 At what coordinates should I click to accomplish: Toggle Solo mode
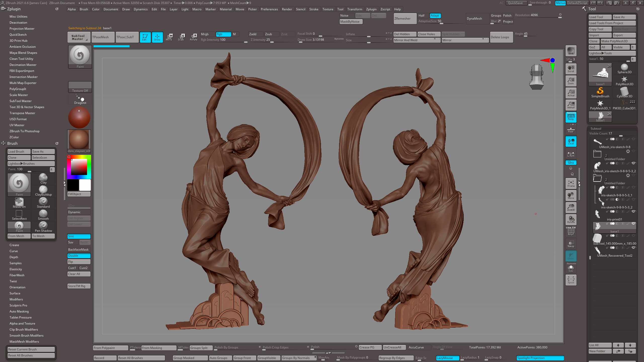click(x=571, y=268)
